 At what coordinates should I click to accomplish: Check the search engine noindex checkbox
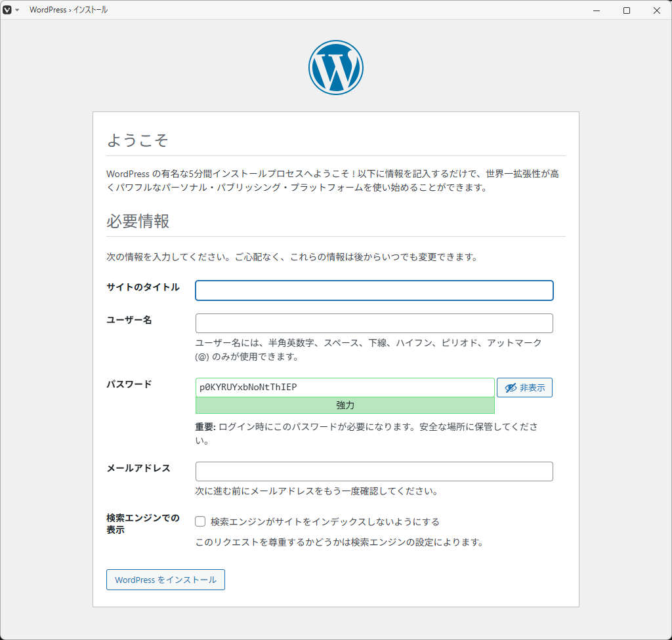click(x=200, y=521)
